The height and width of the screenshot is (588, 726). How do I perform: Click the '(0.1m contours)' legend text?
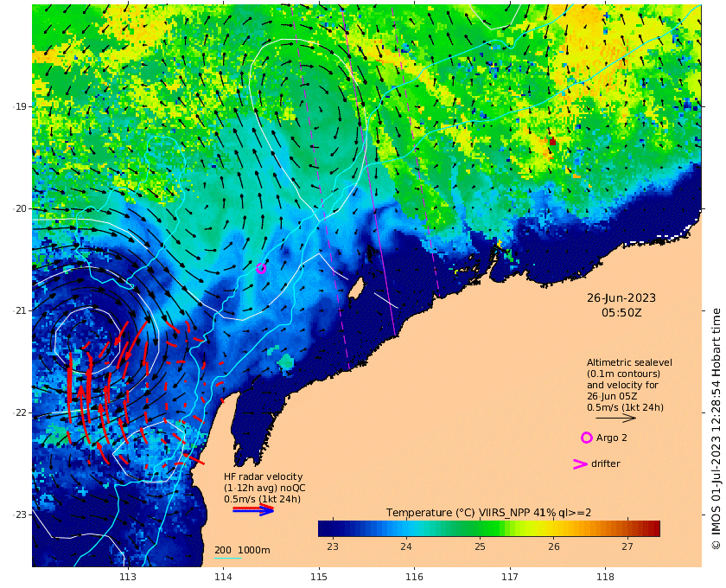pos(623,374)
